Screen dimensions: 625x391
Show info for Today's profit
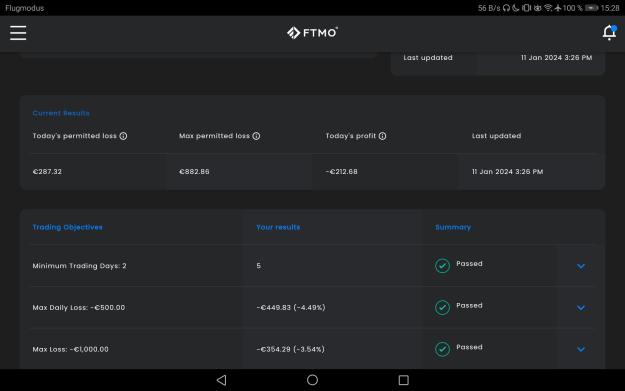tap(382, 136)
